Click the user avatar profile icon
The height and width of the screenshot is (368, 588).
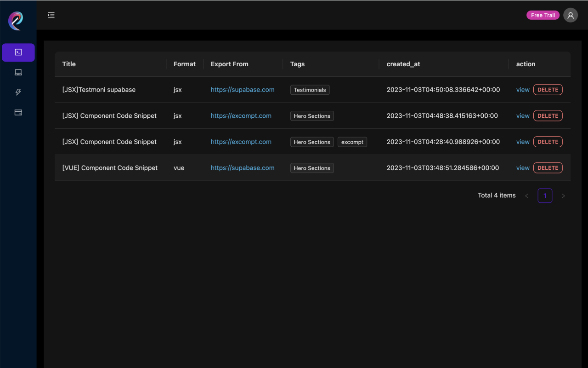click(x=571, y=15)
